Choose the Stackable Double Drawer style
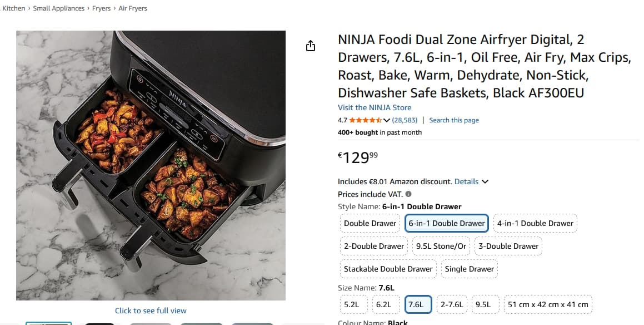This screenshot has width=644, height=325. pos(388,269)
